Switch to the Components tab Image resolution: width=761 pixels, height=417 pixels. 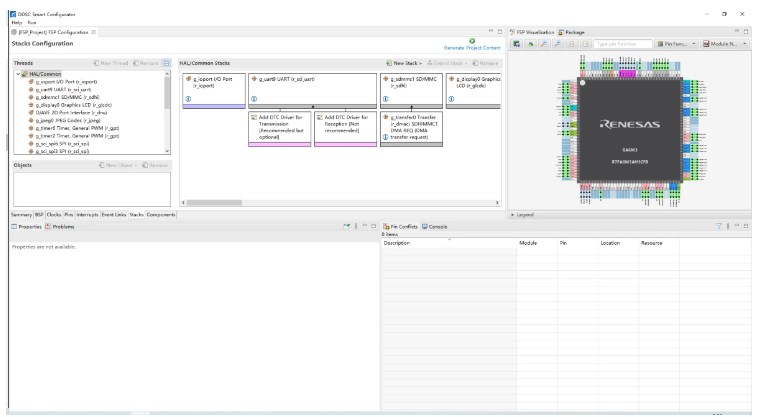click(161, 215)
